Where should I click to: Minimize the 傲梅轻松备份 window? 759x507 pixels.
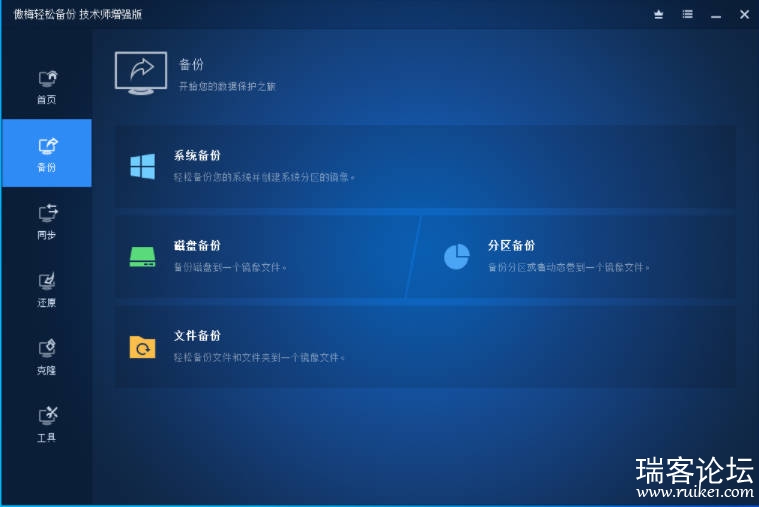pyautogui.click(x=716, y=15)
